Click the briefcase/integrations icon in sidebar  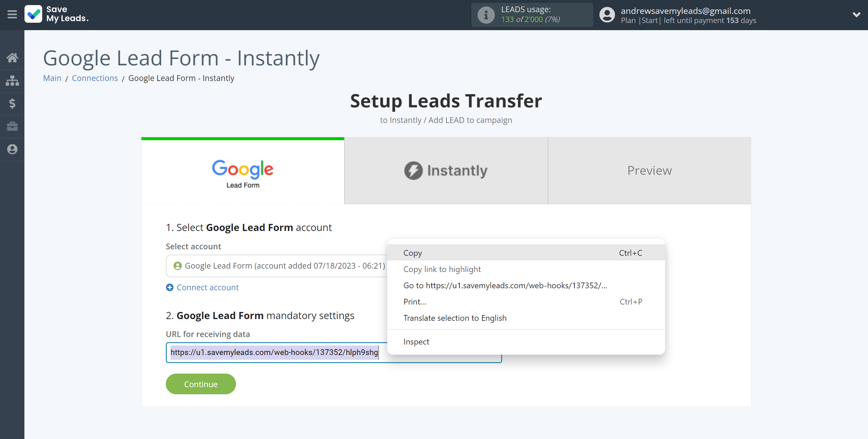(12, 126)
